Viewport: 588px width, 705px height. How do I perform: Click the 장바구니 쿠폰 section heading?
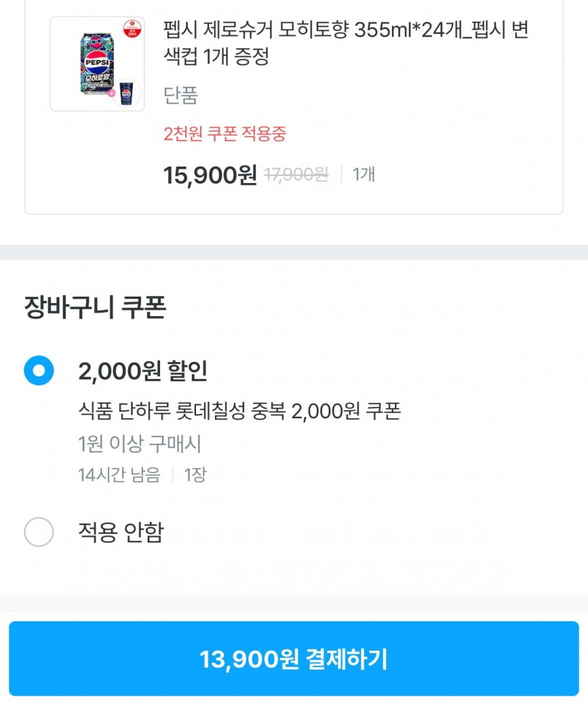tap(94, 307)
